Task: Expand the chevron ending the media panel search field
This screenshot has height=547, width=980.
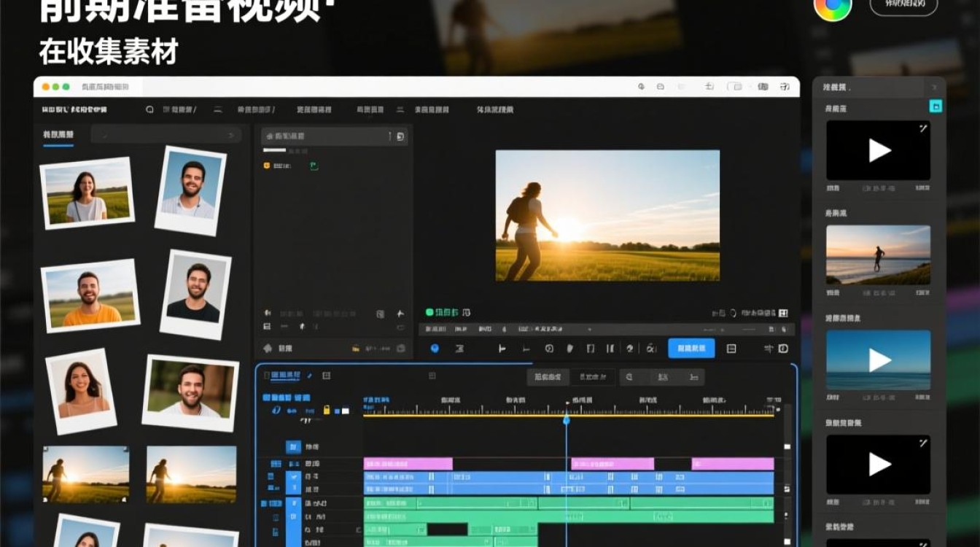Action: tap(232, 135)
